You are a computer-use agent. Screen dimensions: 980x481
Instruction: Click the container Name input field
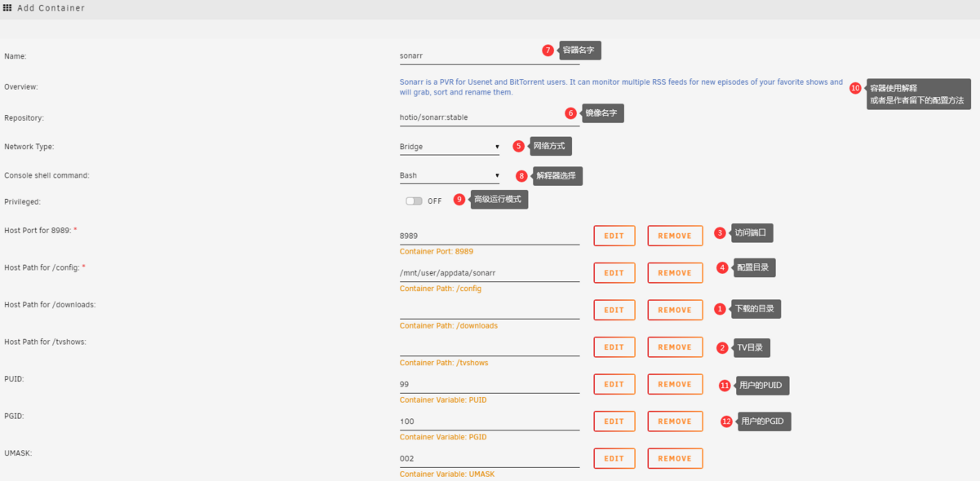click(490, 56)
